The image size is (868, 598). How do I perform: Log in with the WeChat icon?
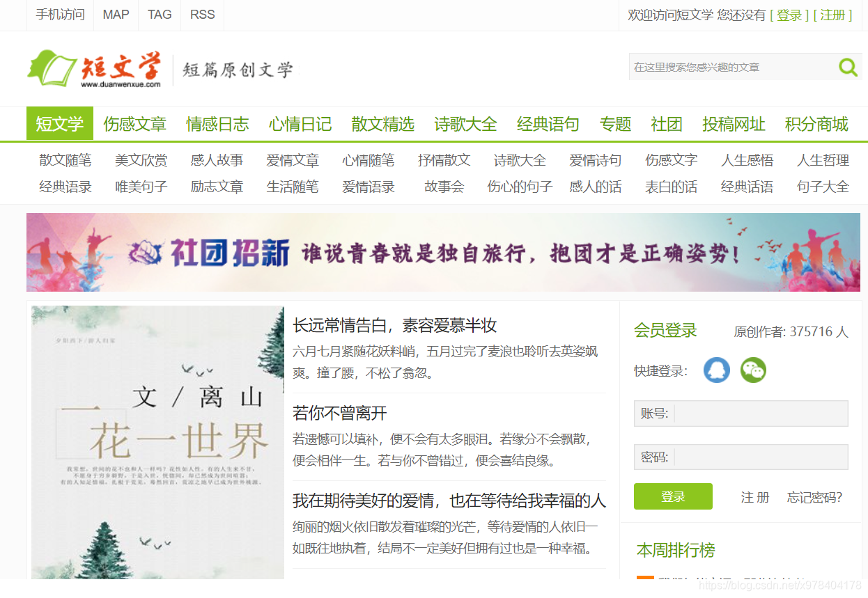(753, 370)
